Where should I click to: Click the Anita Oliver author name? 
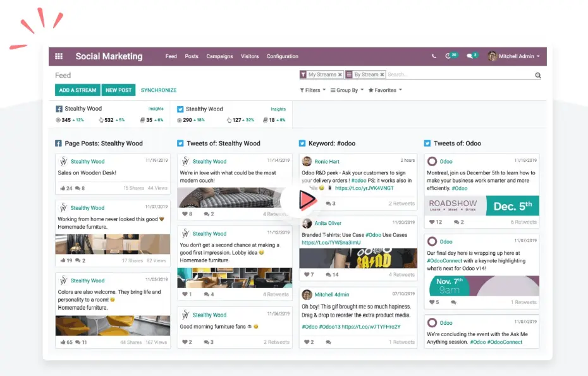tap(328, 223)
